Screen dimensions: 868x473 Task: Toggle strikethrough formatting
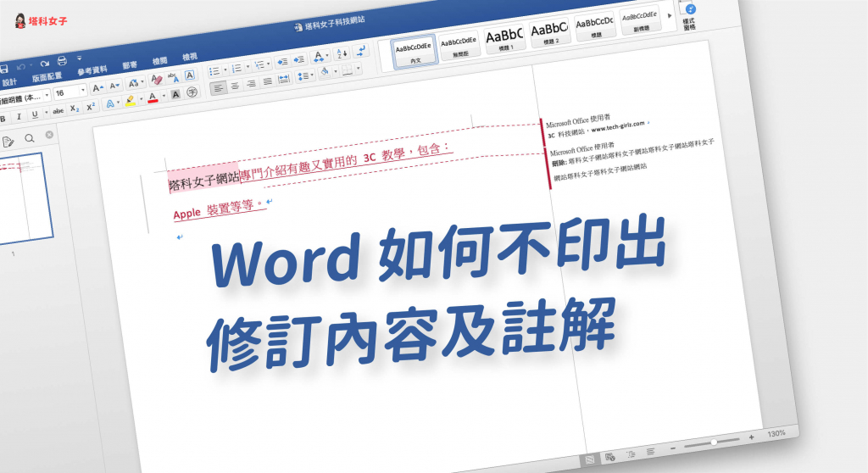[58, 111]
